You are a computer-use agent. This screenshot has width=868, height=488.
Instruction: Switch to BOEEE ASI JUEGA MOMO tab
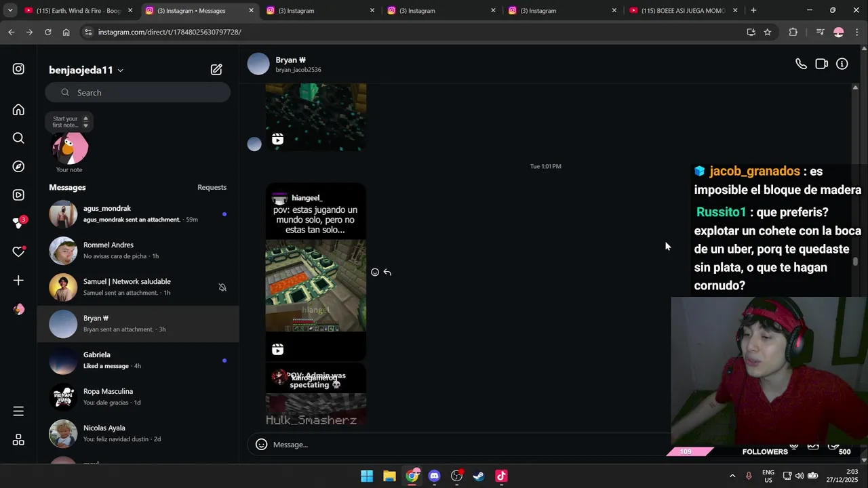(684, 11)
